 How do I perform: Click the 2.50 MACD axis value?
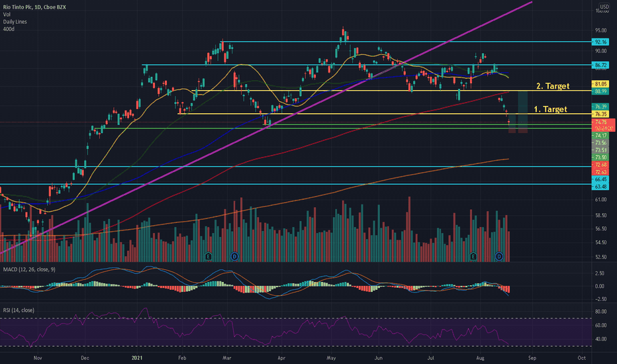point(600,273)
